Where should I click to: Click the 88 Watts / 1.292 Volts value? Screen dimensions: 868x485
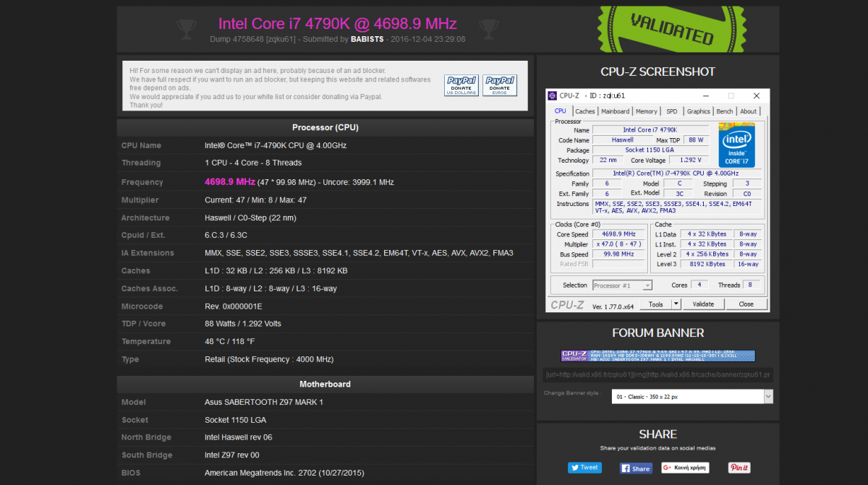(x=243, y=324)
